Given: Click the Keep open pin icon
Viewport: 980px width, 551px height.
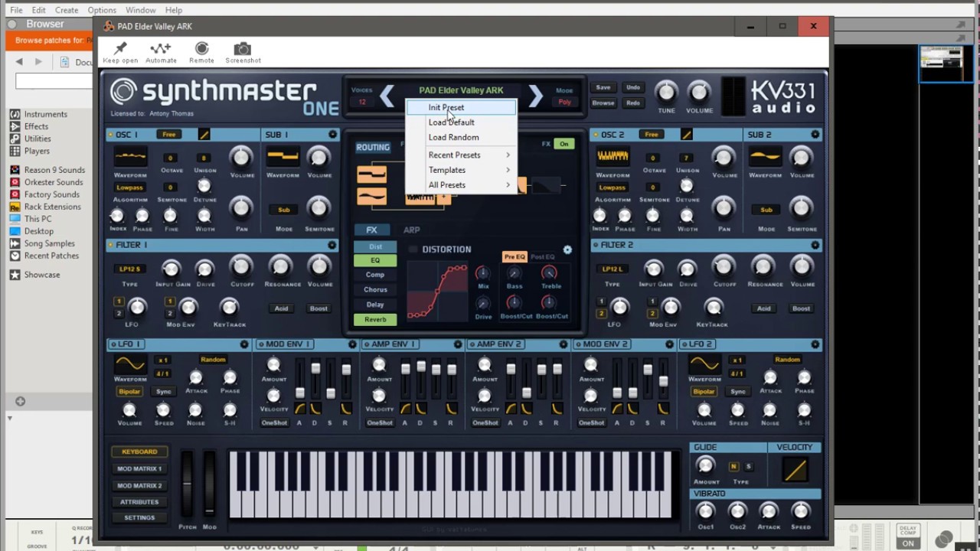Looking at the screenshot, I should pyautogui.click(x=120, y=49).
